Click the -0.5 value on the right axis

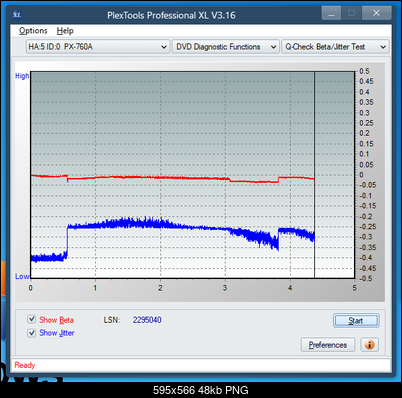tap(365, 278)
